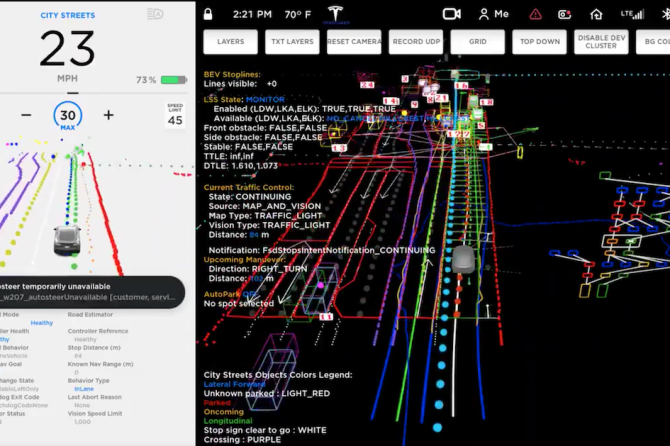This screenshot has width=670, height=446.
Task: Open TXT LAYERS panel
Action: (x=292, y=42)
